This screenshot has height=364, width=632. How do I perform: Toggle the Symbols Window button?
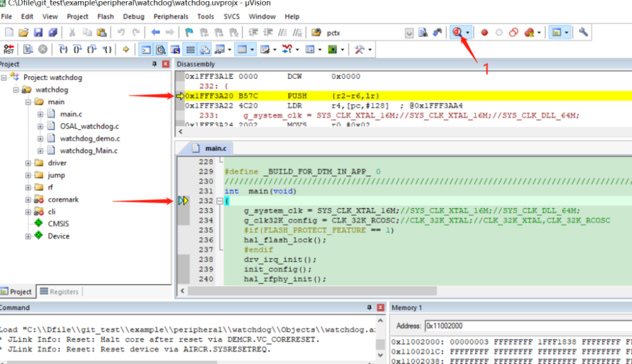[176, 50]
